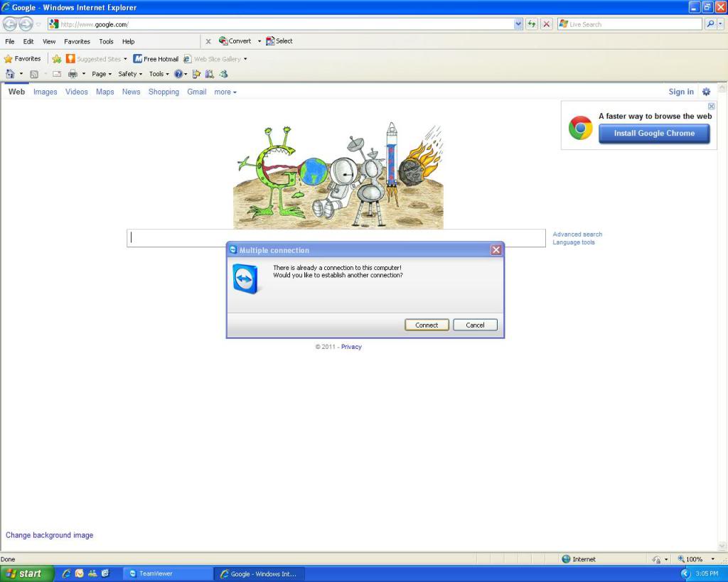
Task: Click Cancel in Multiple connection dialog
Action: (x=475, y=325)
